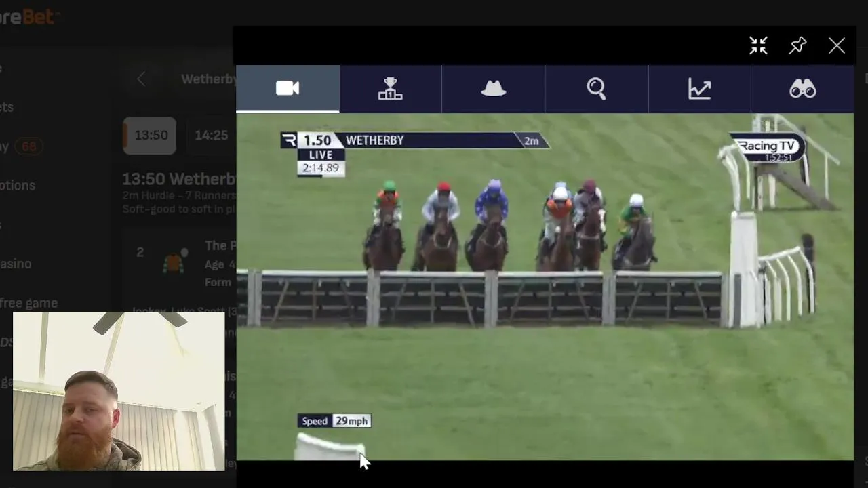Open the trend chart tab
This screenshot has width=868, height=488.
click(699, 88)
